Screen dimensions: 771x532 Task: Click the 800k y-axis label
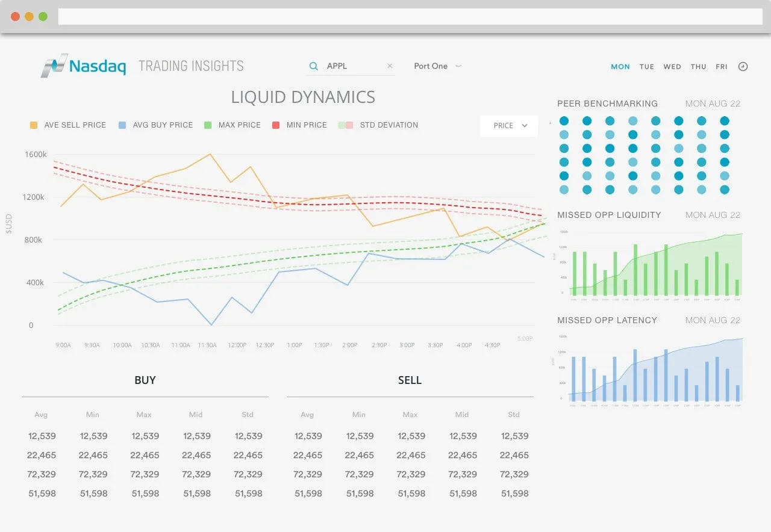click(33, 240)
